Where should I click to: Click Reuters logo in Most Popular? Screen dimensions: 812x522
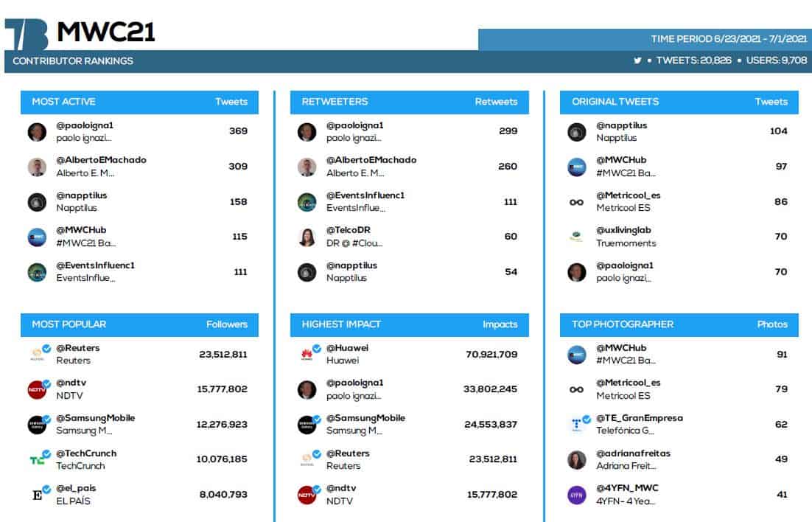(x=38, y=355)
